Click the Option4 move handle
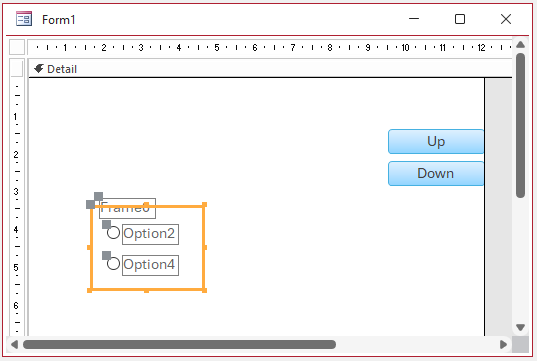The width and height of the screenshot is (537, 361). [x=107, y=256]
